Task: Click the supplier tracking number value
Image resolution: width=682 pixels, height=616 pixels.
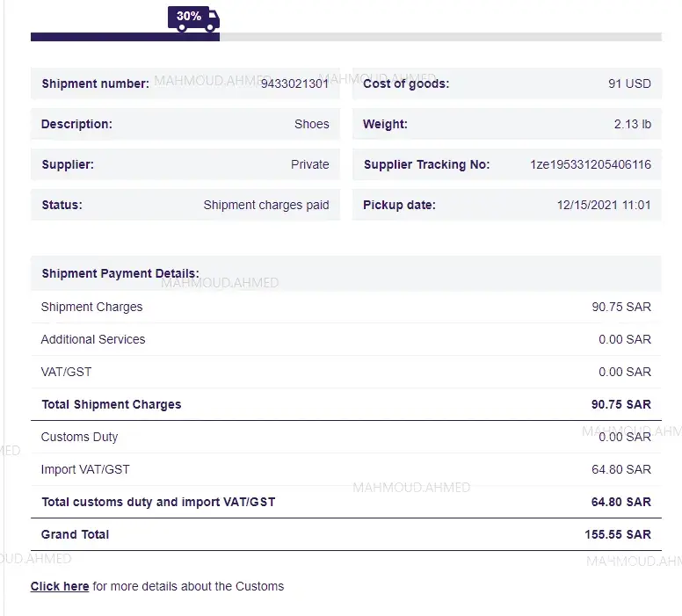Action: 590,164
